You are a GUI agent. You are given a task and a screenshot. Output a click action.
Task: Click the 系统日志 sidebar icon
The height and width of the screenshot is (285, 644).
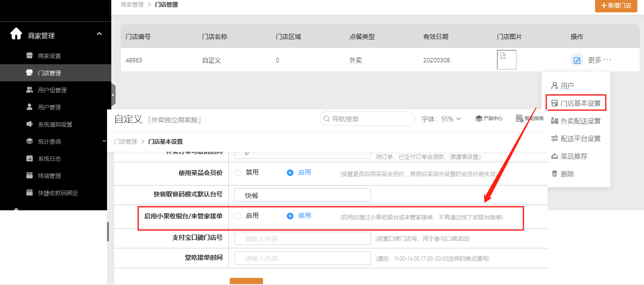29,158
